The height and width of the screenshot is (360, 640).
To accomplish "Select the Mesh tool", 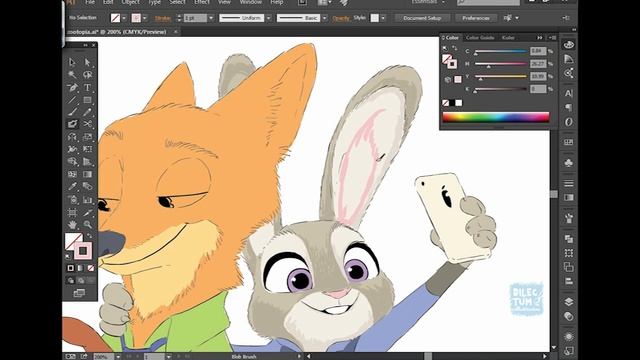I will [72, 174].
